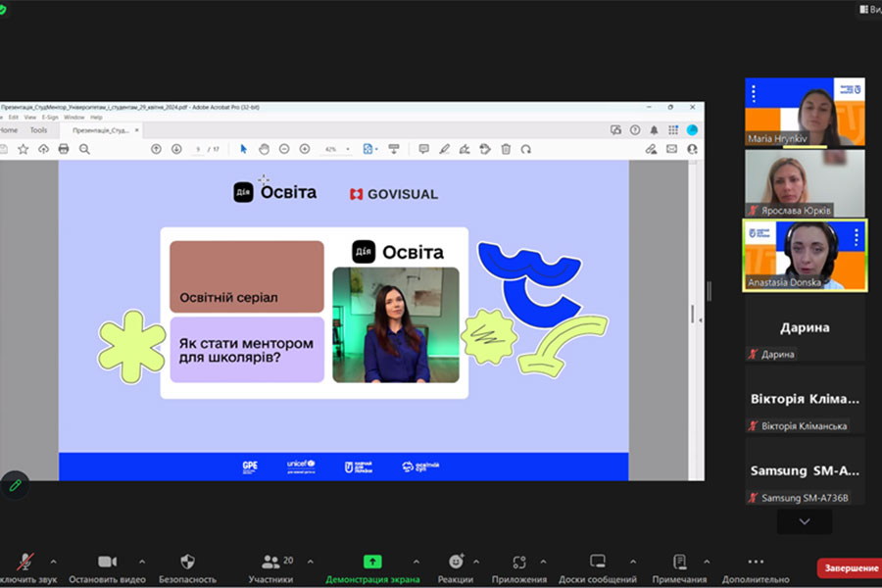Click the red Завершение button

point(849,568)
